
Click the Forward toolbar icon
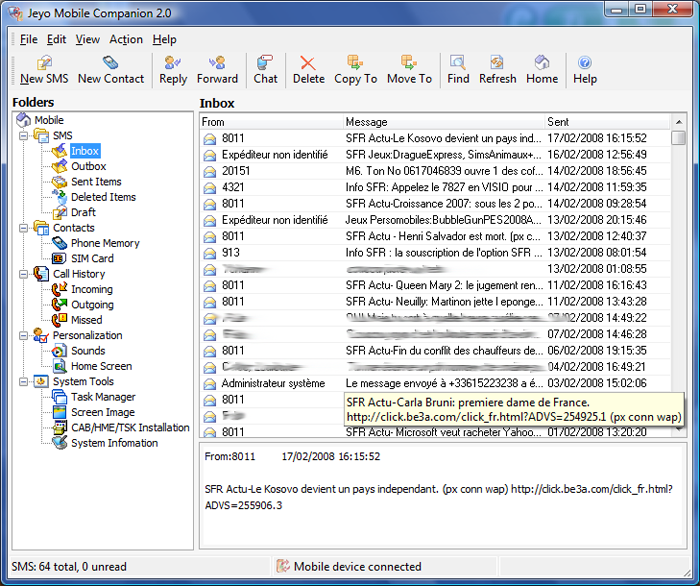click(x=217, y=63)
